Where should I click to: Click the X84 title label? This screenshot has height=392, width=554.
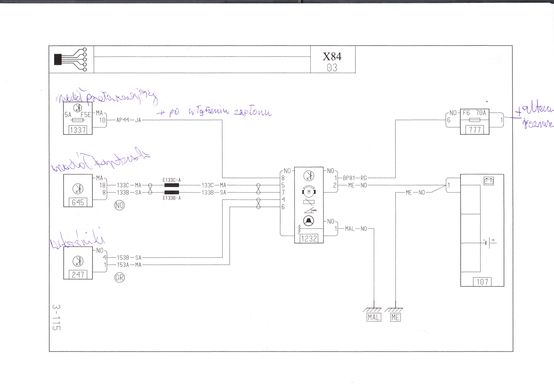tap(332, 56)
